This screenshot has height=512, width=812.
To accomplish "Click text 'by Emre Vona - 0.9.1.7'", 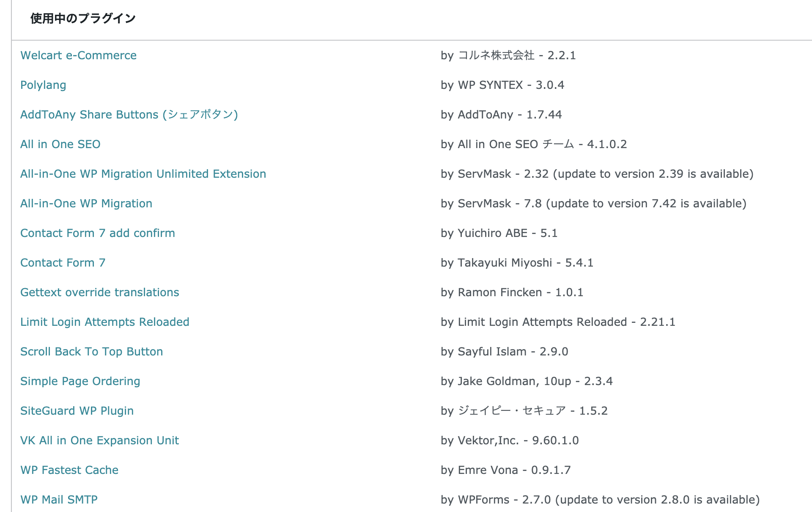I will [505, 470].
